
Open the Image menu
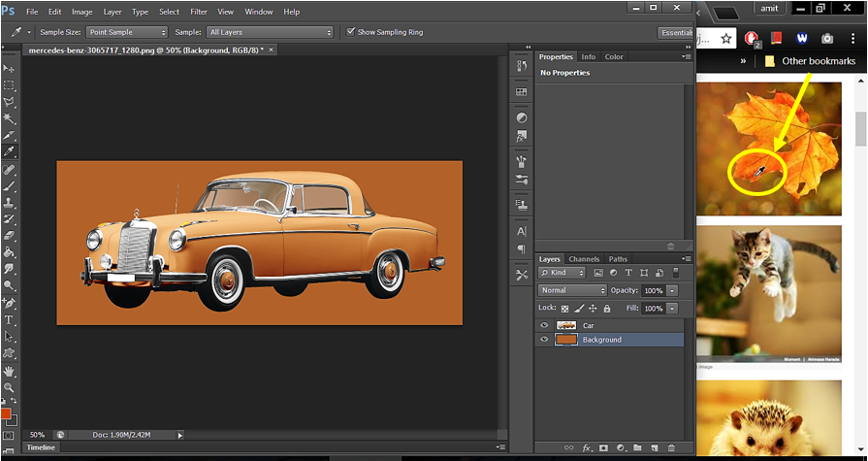[x=81, y=12]
